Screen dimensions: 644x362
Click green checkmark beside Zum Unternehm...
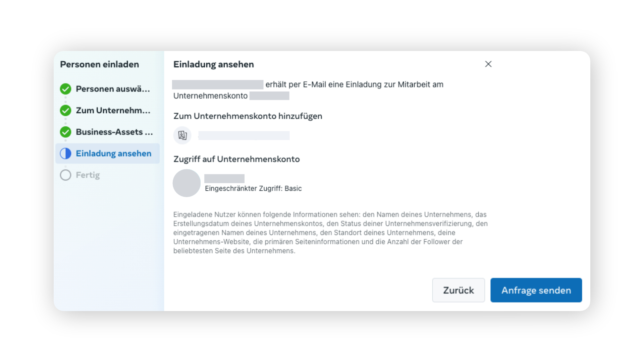coord(65,110)
